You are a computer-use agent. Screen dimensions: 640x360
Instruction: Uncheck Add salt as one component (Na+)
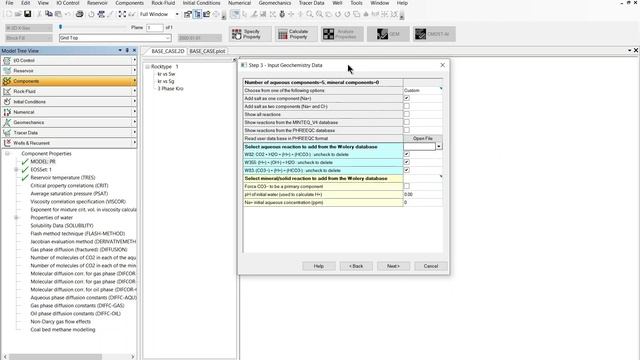(407, 98)
